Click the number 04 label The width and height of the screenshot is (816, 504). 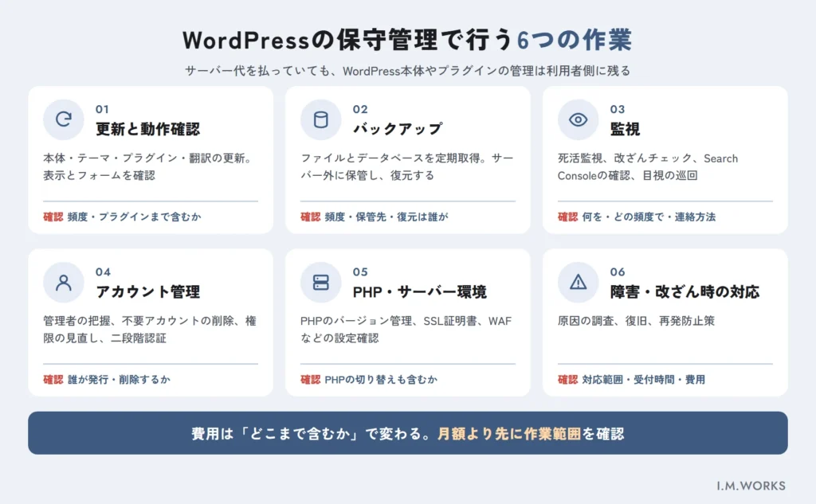tap(103, 272)
